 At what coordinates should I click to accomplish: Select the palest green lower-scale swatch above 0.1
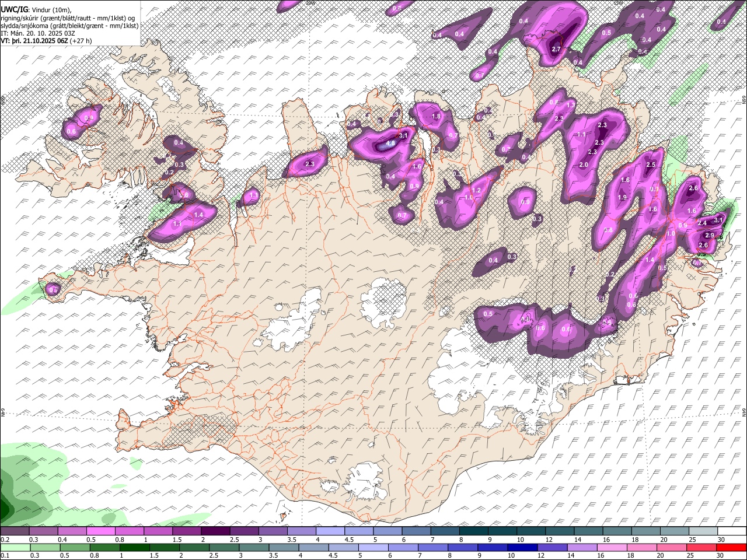point(15,547)
